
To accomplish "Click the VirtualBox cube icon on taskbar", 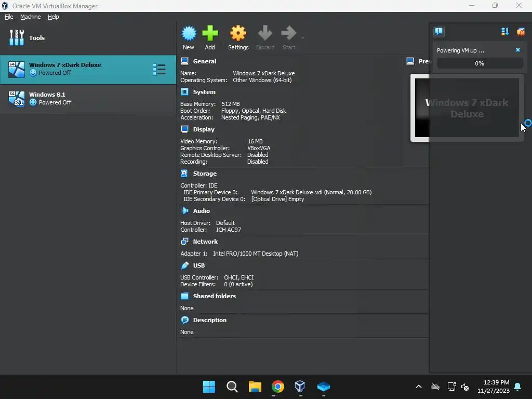I will tap(300, 387).
